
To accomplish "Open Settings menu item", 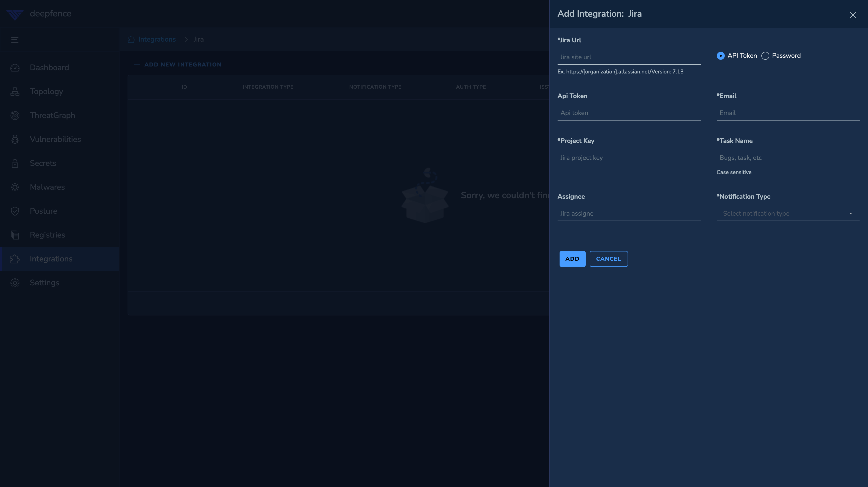I will click(x=60, y=283).
